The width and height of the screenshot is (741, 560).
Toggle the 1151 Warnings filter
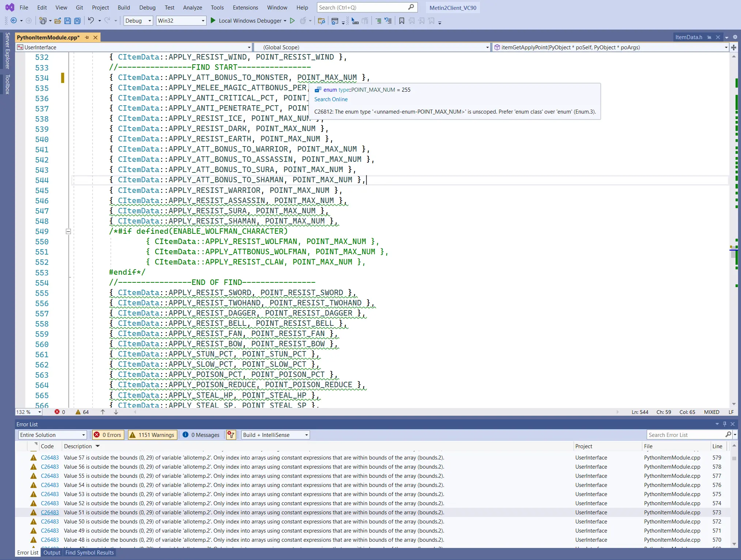click(152, 435)
